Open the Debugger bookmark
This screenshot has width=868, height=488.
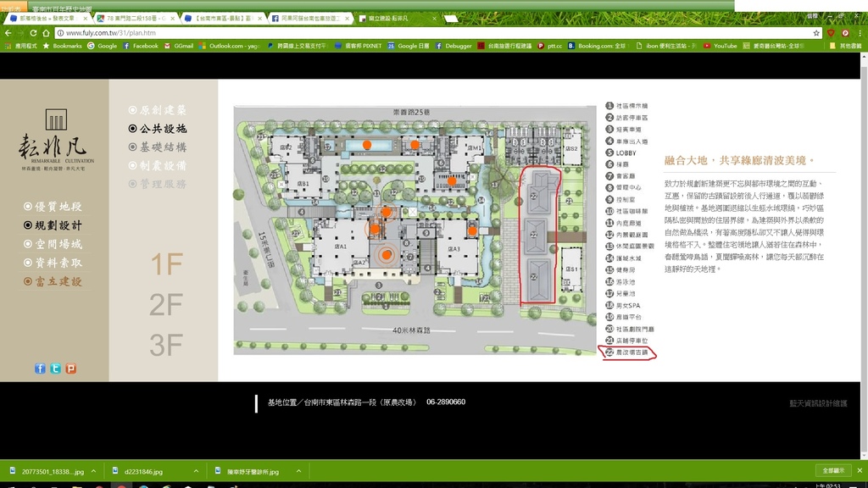[x=453, y=46]
